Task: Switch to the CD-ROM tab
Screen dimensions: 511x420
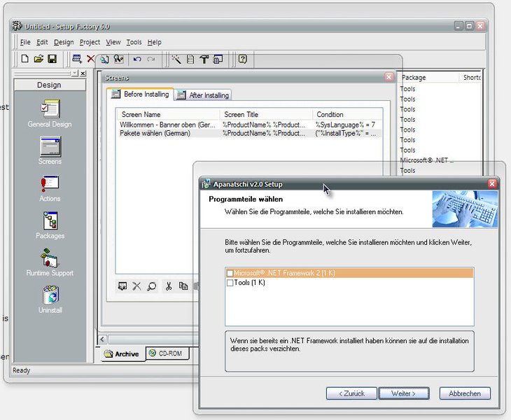Action: coord(167,353)
